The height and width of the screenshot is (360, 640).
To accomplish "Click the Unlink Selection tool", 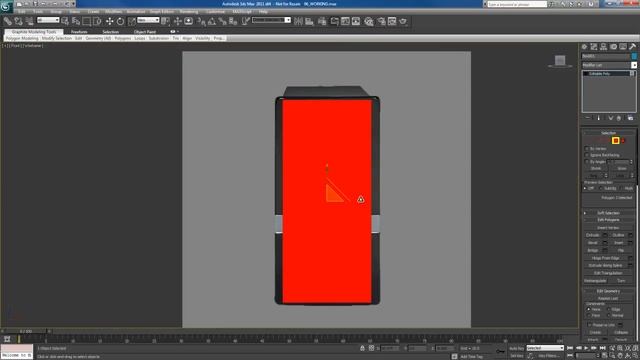I will pos(18,21).
